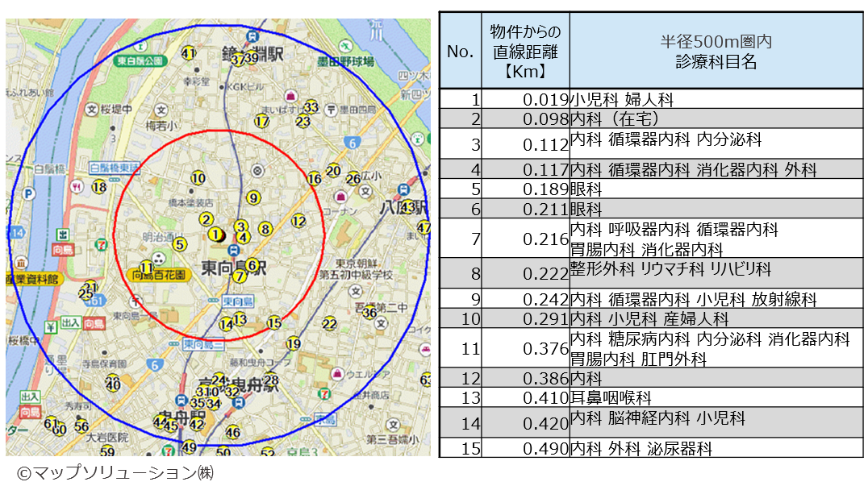868x486 pixels.
Task: Select the 診療科目名 column header
Action: coord(716,50)
